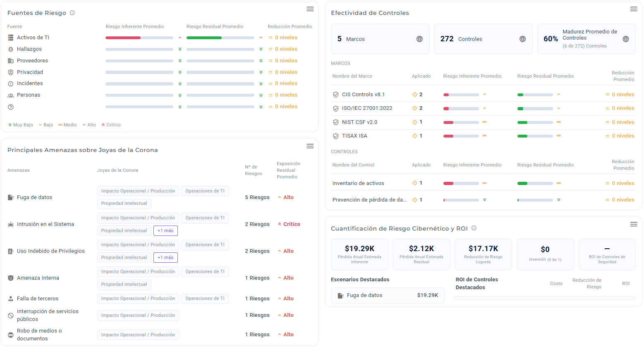Click the info icon beside Cuantificación de Riesgo Cibernético
This screenshot has width=644, height=347.
[474, 228]
